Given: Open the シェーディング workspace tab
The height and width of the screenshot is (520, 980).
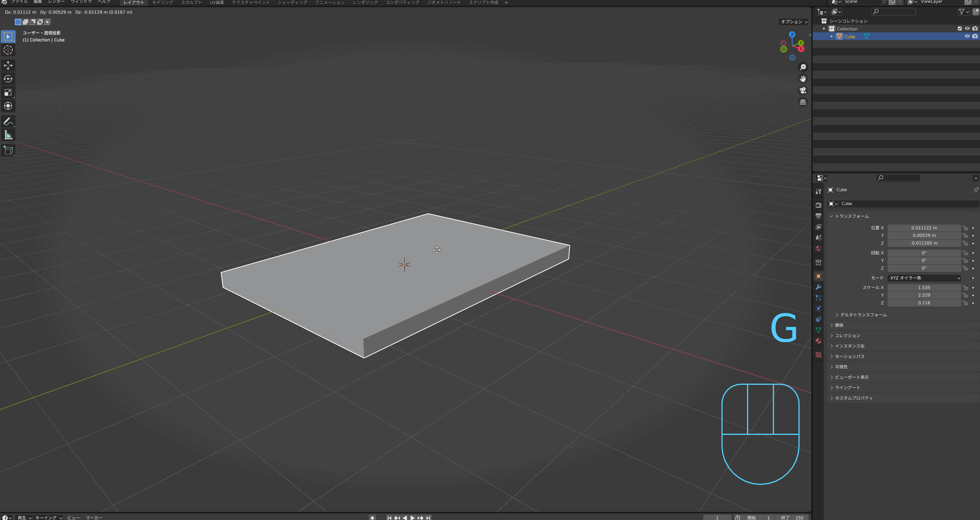Looking at the screenshot, I should [x=292, y=3].
